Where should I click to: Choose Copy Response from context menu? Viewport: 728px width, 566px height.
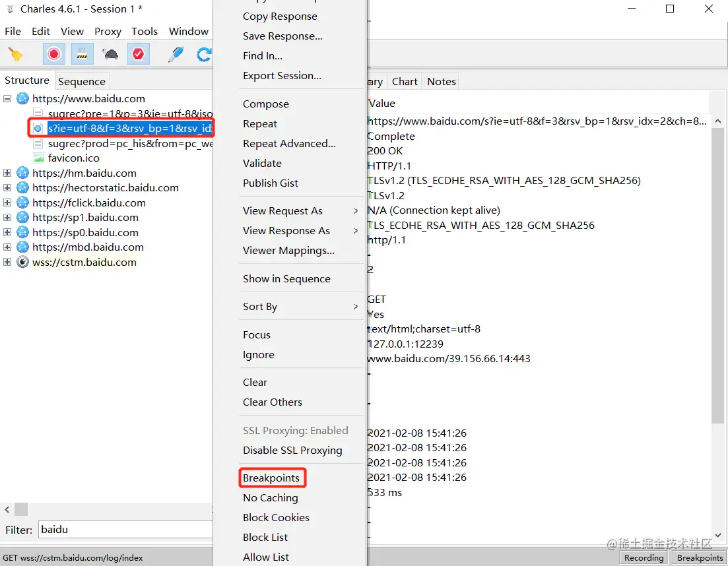click(x=280, y=16)
